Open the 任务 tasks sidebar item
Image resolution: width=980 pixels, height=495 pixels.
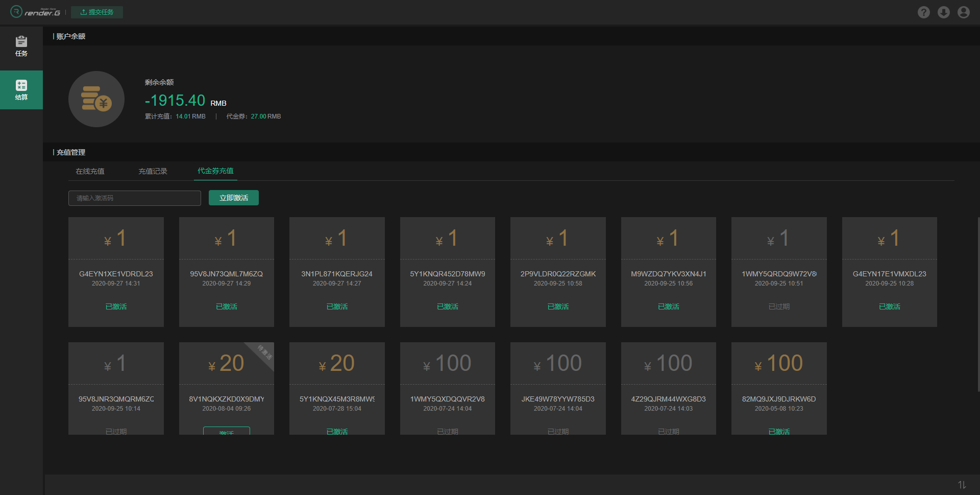point(21,46)
